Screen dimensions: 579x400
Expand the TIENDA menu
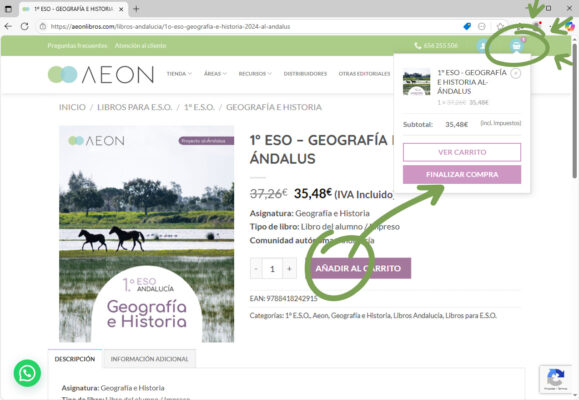179,74
